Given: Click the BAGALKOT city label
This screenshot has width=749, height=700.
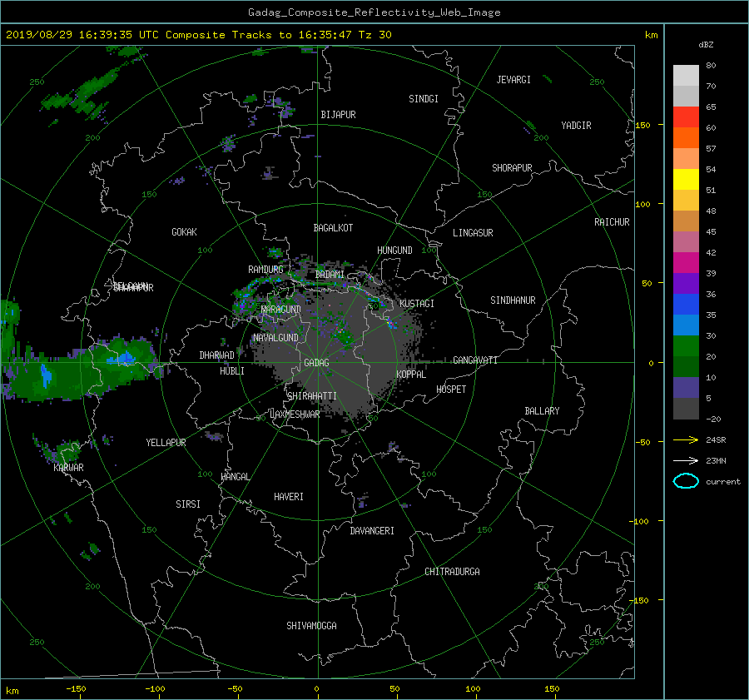Looking at the screenshot, I should tap(333, 228).
